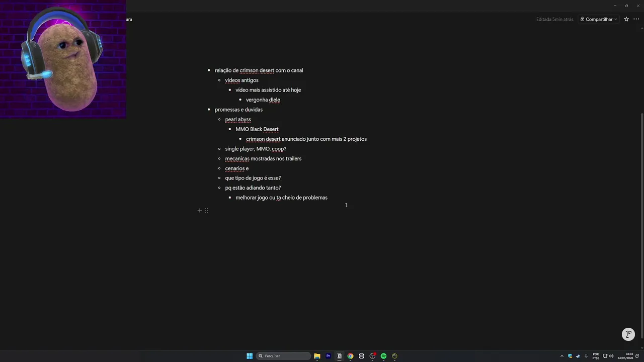Click the potato avatar webcam overlay
Screen dimensions: 644x362
63,59
